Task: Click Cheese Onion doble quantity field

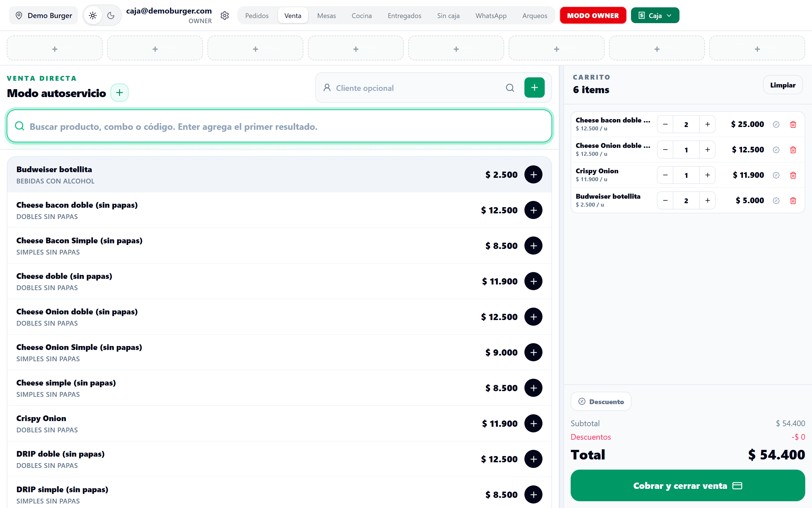Action: 686,150
